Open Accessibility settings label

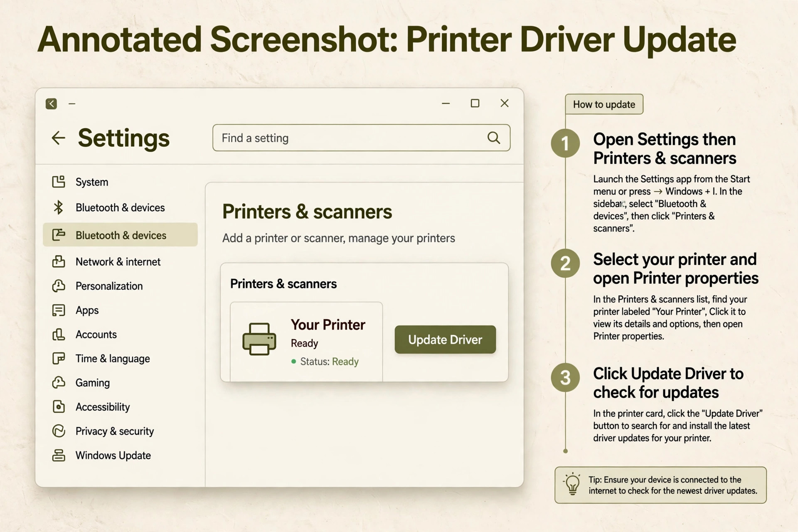click(x=103, y=407)
